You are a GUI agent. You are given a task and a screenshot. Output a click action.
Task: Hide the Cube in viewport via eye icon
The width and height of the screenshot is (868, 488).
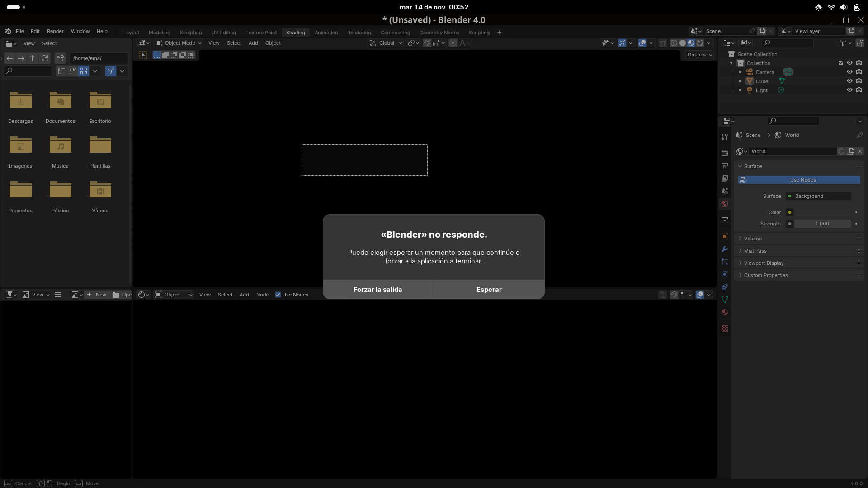(849, 81)
